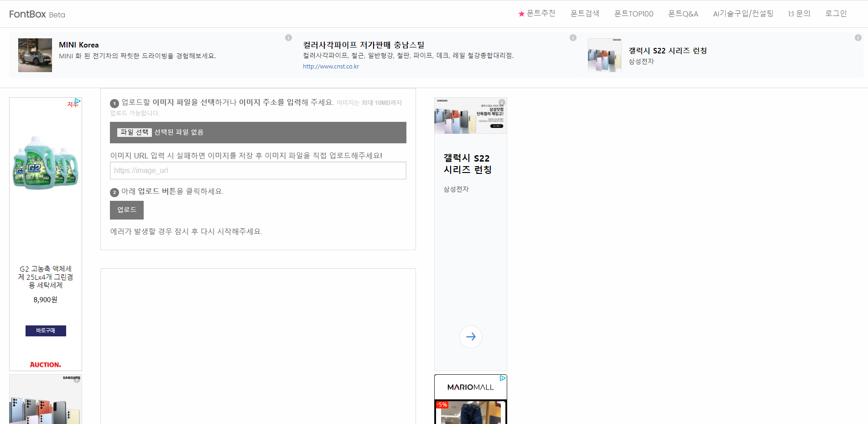The height and width of the screenshot is (424, 868).
Task: Click info icon on MINI Korea ad
Action: point(288,38)
